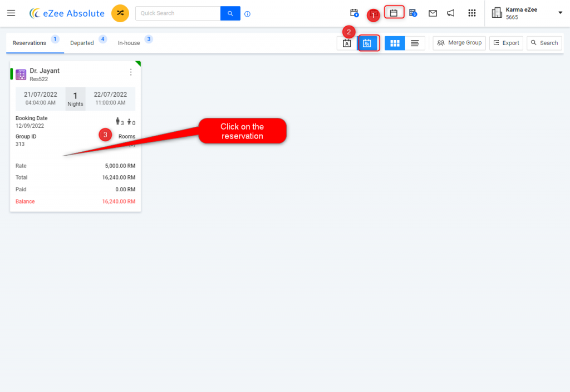
Task: Open the quick search info icon
Action: click(x=248, y=14)
